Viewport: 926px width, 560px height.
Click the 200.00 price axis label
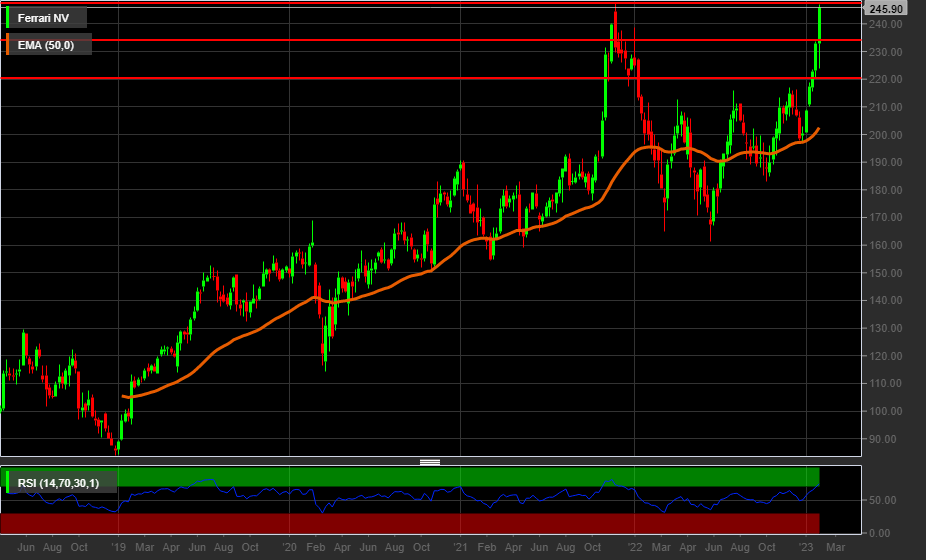click(885, 135)
